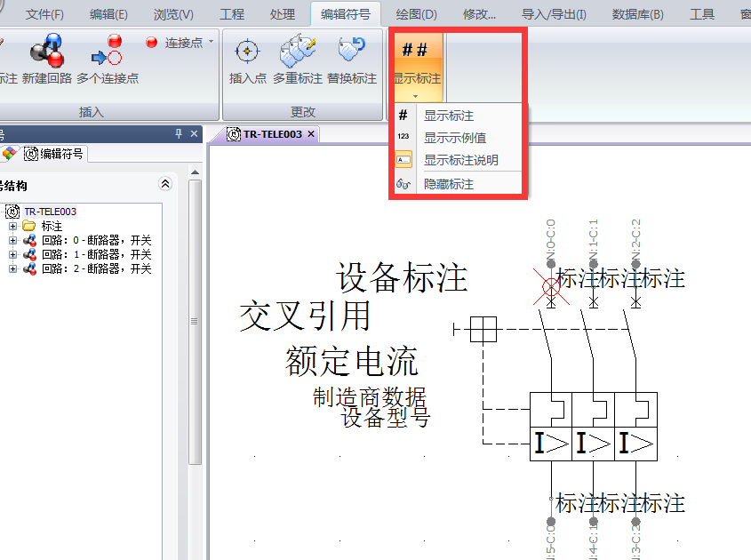Click the connection point labeled N:1-C:1
Viewport: 751px width, 560px height.
coord(594,264)
